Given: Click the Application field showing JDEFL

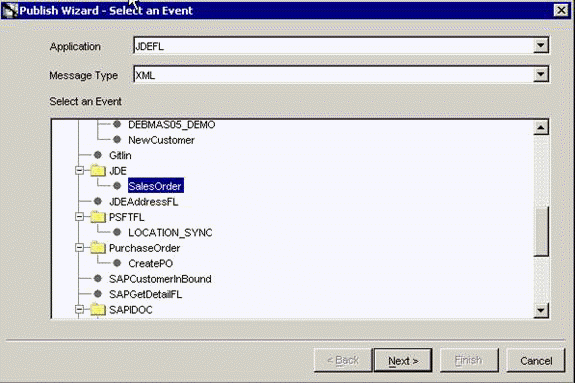Looking at the screenshot, I should tap(341, 46).
